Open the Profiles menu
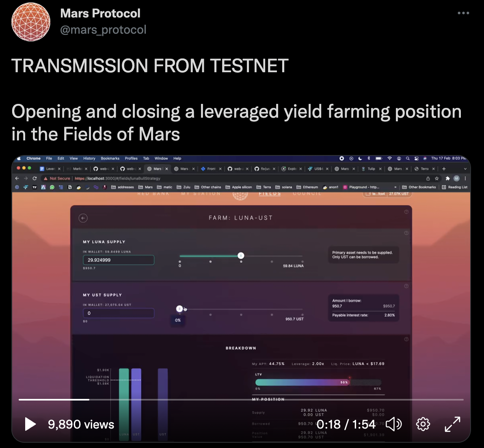 pos(131,158)
